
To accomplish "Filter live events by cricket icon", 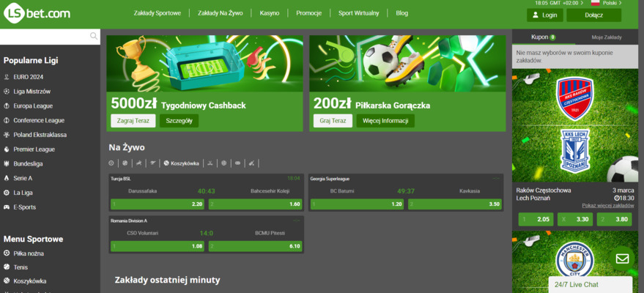I will click(252, 163).
